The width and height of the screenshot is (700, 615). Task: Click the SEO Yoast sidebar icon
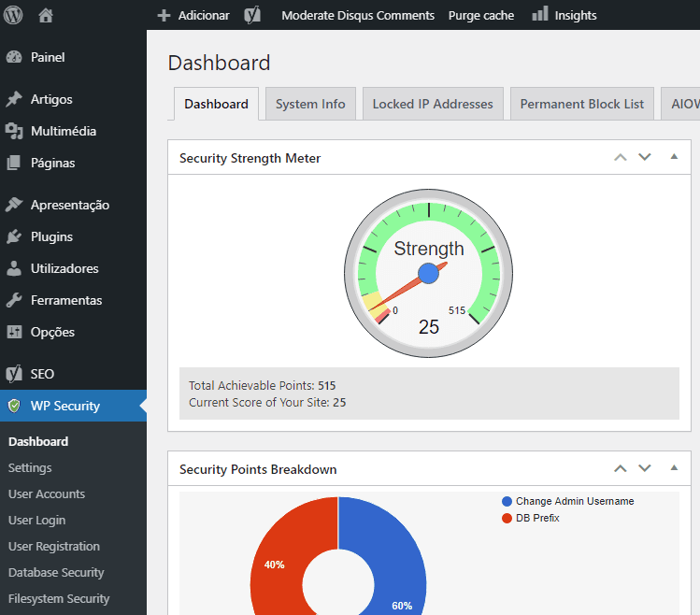click(x=14, y=373)
